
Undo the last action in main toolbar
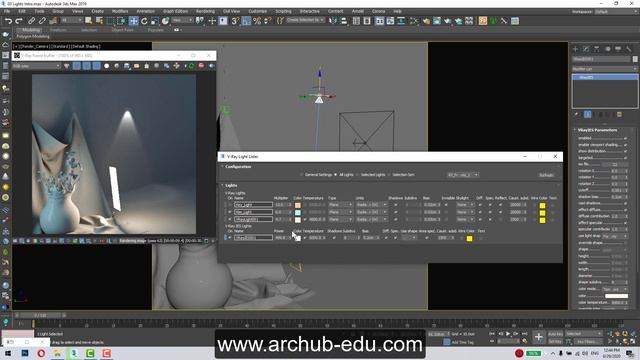[x=8, y=21]
